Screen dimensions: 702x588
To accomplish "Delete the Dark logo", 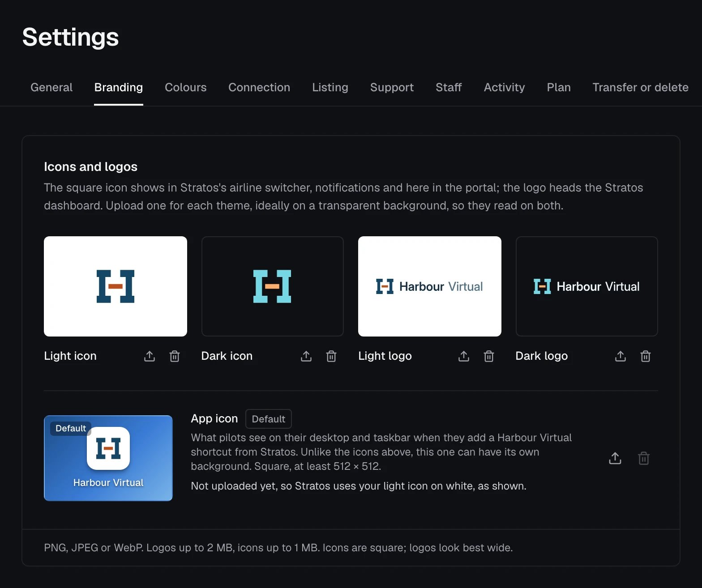I will (646, 356).
